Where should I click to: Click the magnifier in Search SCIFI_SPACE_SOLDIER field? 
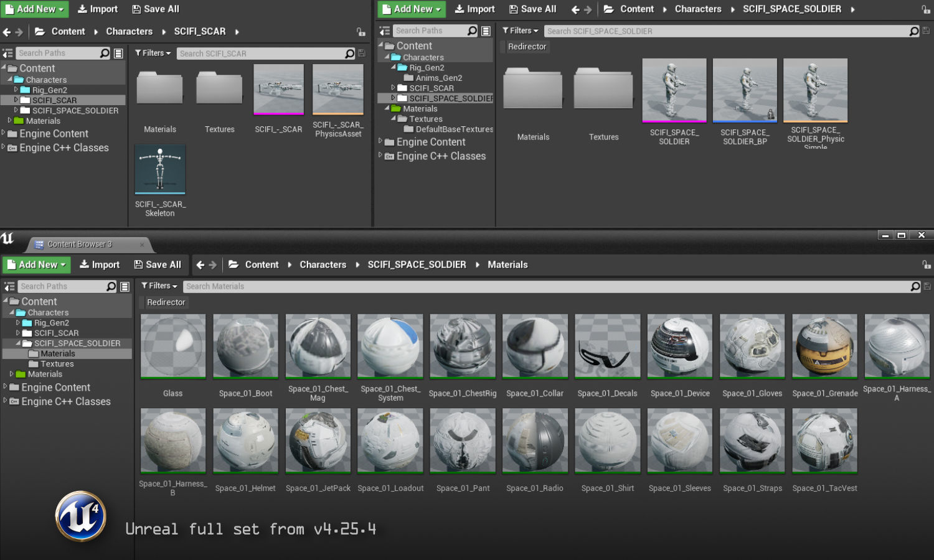click(914, 31)
